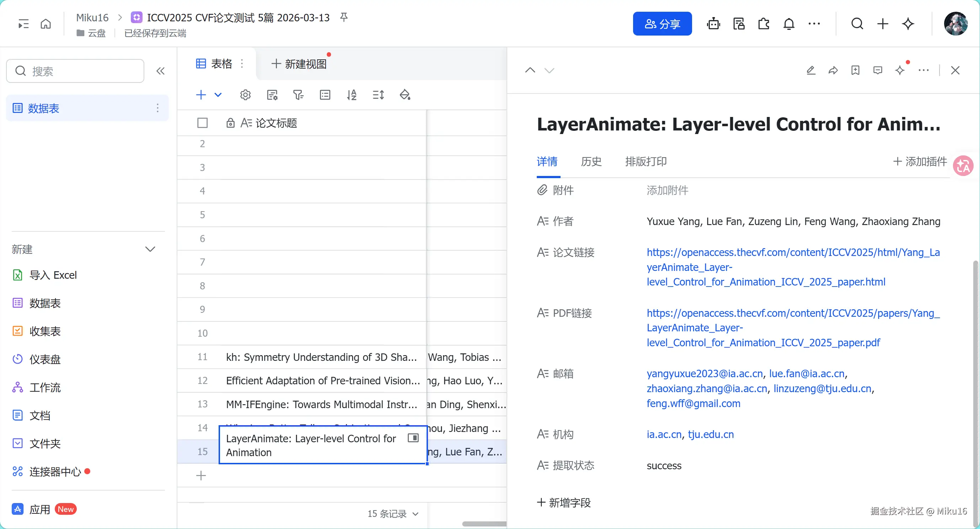The image size is (980, 529).
Task: Expand the dropdown beside the add record plus
Action: coord(218,95)
